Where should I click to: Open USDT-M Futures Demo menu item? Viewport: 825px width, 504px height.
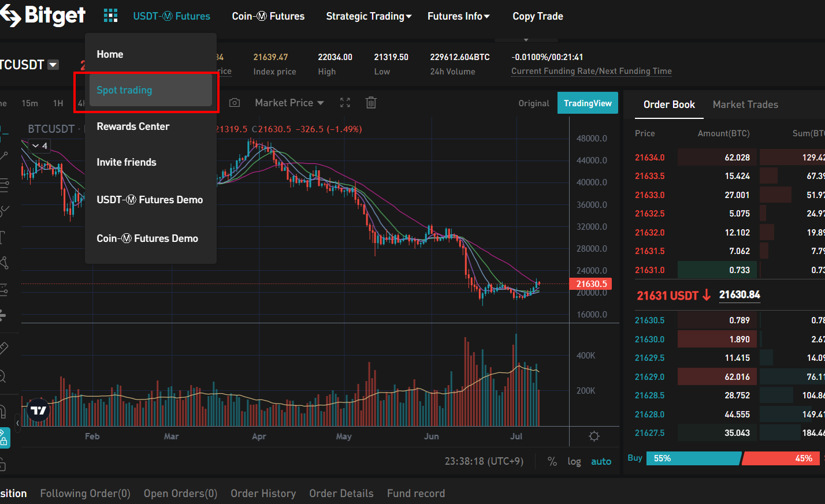click(x=150, y=200)
